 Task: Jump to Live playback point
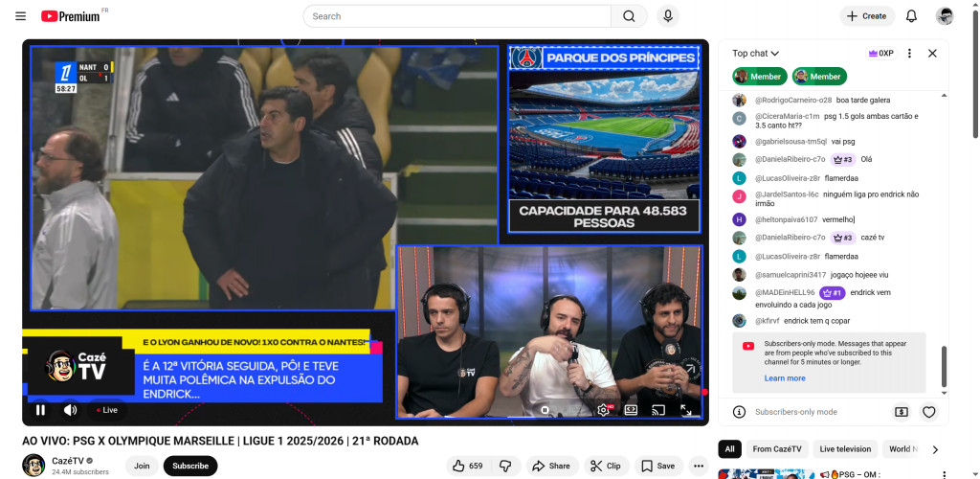[x=107, y=410]
